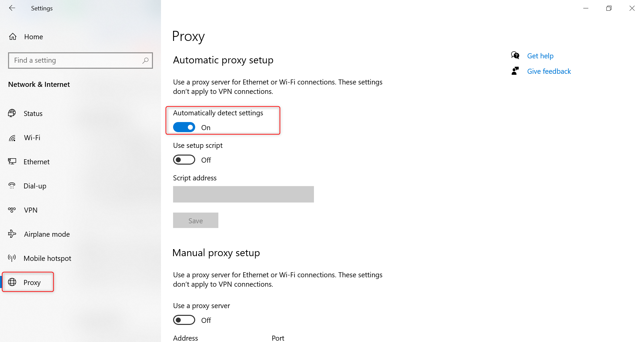The height and width of the screenshot is (342, 644).
Task: Click the search magnifier icon
Action: (x=145, y=60)
